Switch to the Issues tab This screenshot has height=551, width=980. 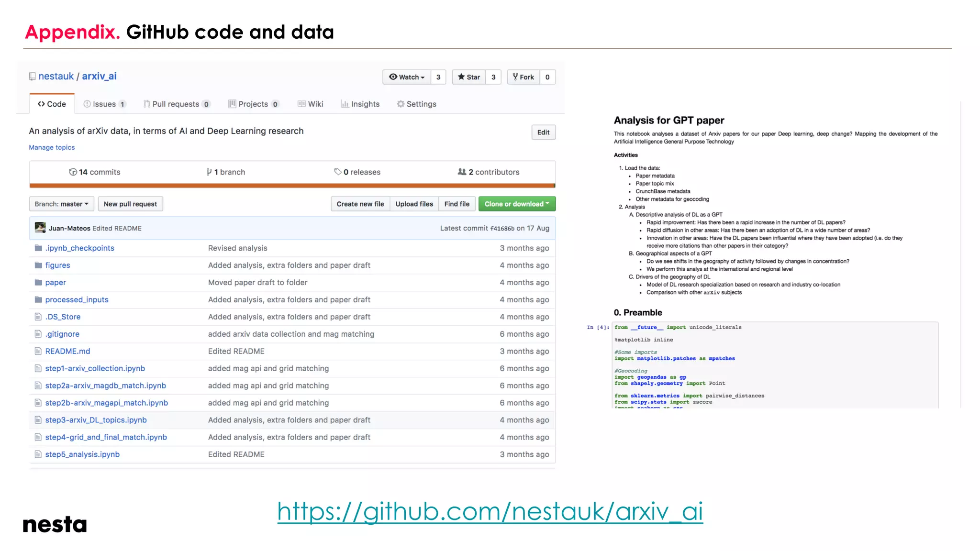click(104, 104)
